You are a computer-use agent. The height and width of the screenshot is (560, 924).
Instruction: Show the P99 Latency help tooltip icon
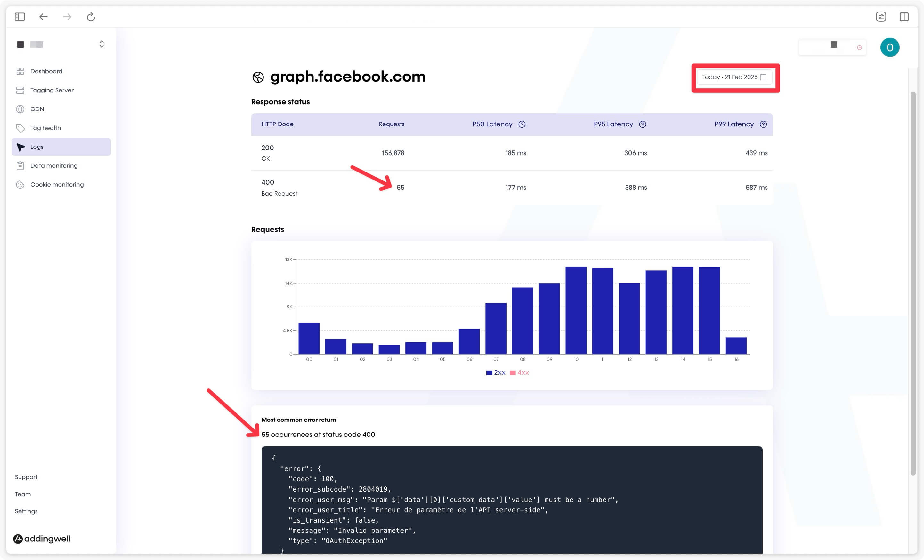coord(764,124)
